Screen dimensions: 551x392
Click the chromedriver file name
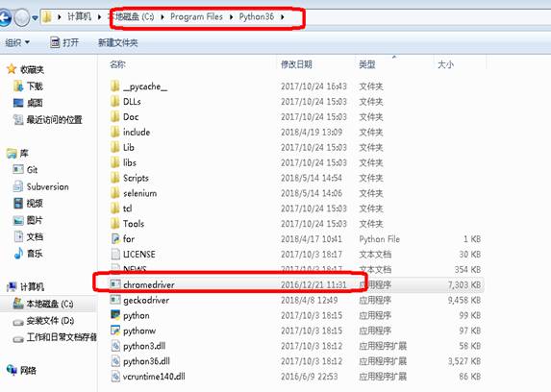149,284
